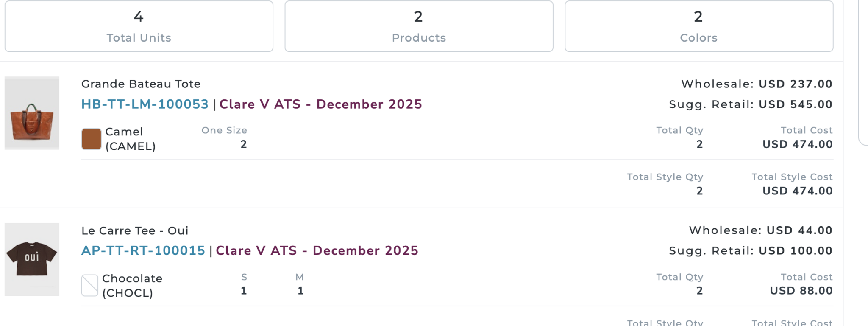Click the size M quantity for Chocolate
The width and height of the screenshot is (868, 326).
click(x=300, y=291)
